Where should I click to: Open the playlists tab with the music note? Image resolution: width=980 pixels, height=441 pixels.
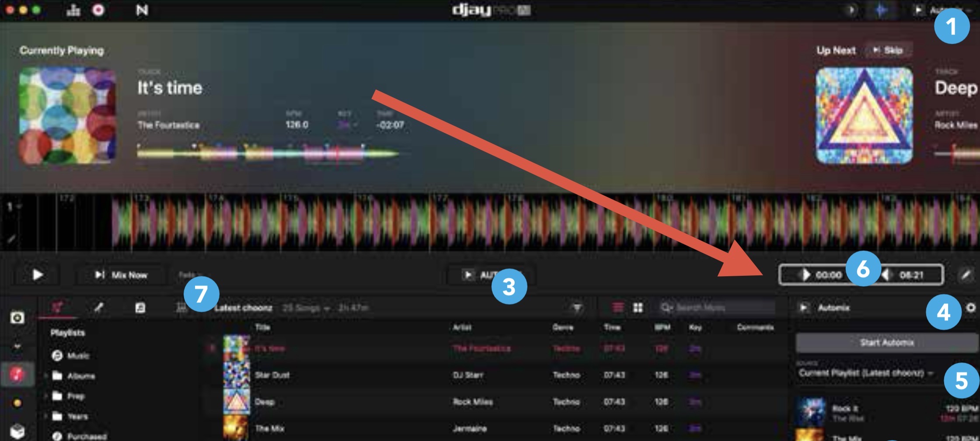(58, 308)
